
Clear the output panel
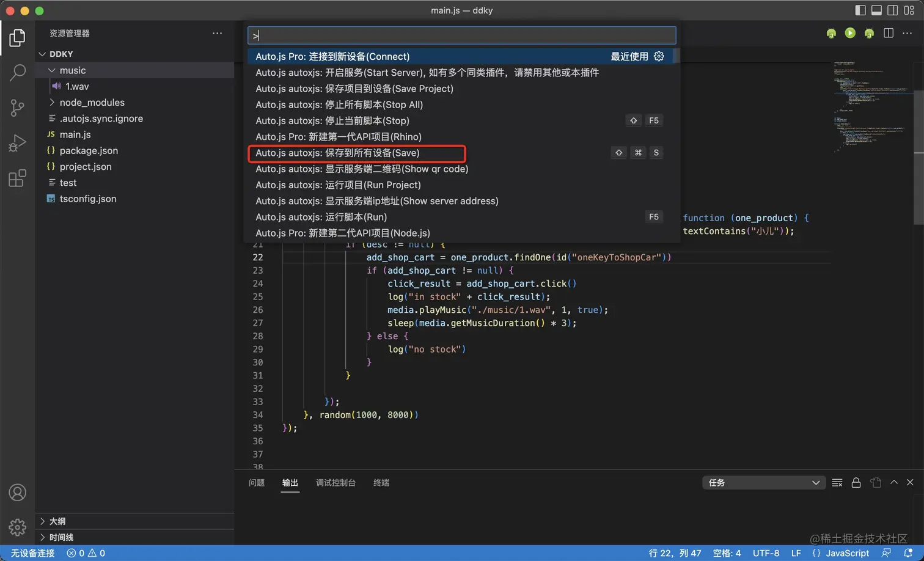tap(837, 483)
